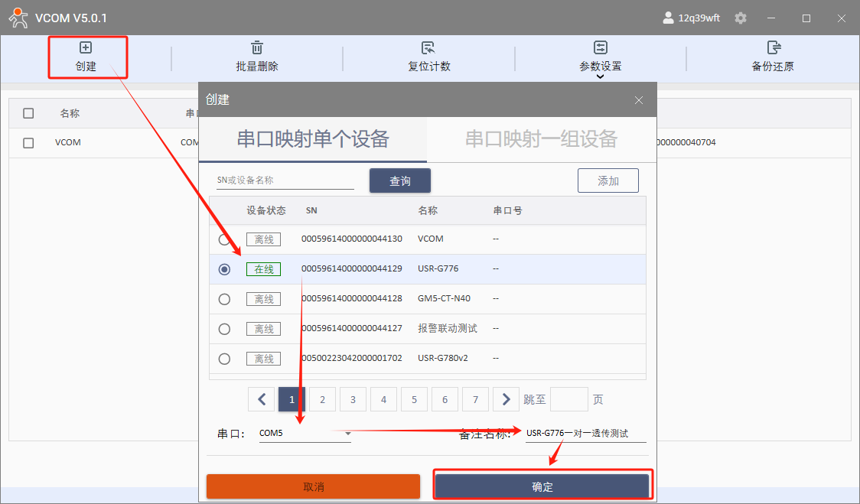Click the 查询 search button

(x=400, y=181)
